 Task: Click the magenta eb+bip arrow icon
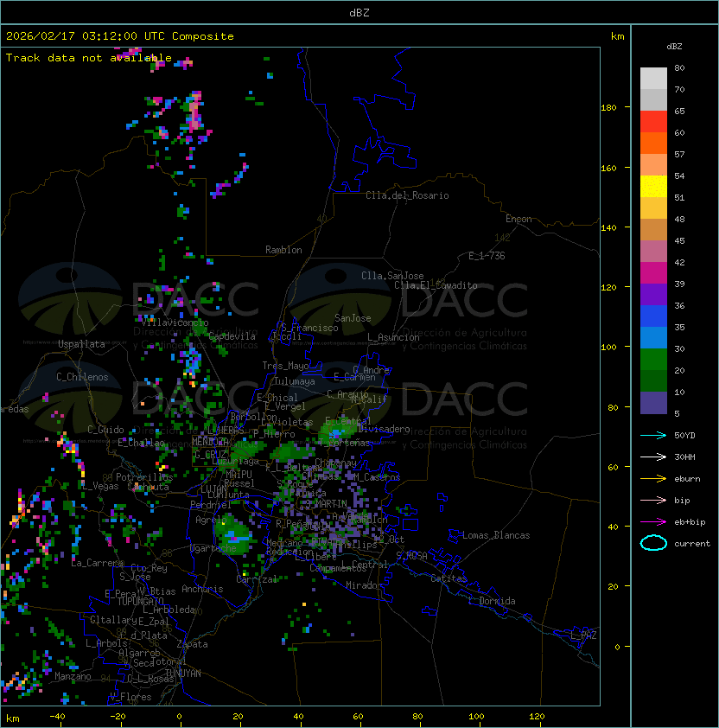(653, 522)
